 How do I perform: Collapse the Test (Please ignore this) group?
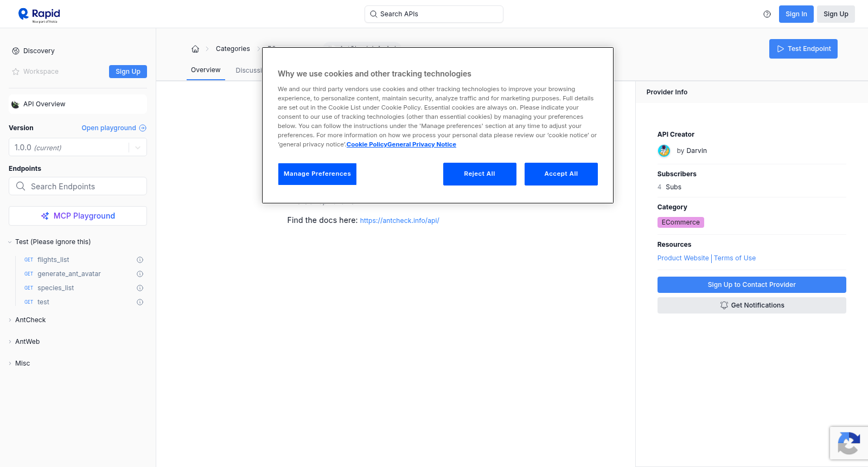(53, 242)
